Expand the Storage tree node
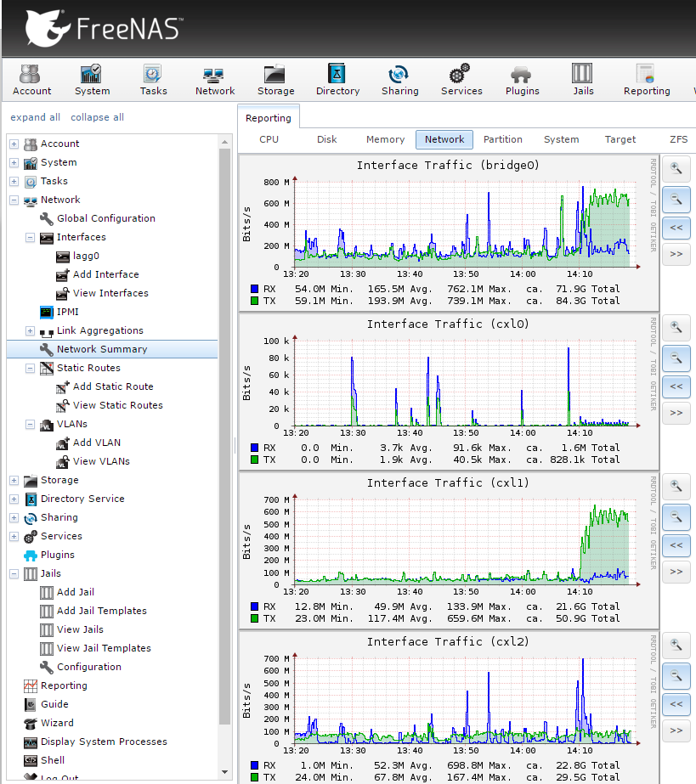The height and width of the screenshot is (784, 696). pos(14,481)
